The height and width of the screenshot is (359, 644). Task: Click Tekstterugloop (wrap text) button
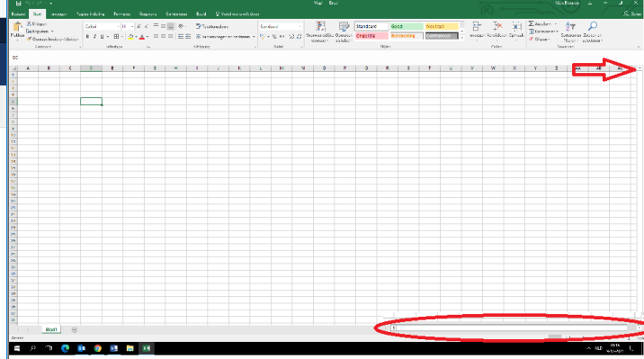[x=212, y=26]
